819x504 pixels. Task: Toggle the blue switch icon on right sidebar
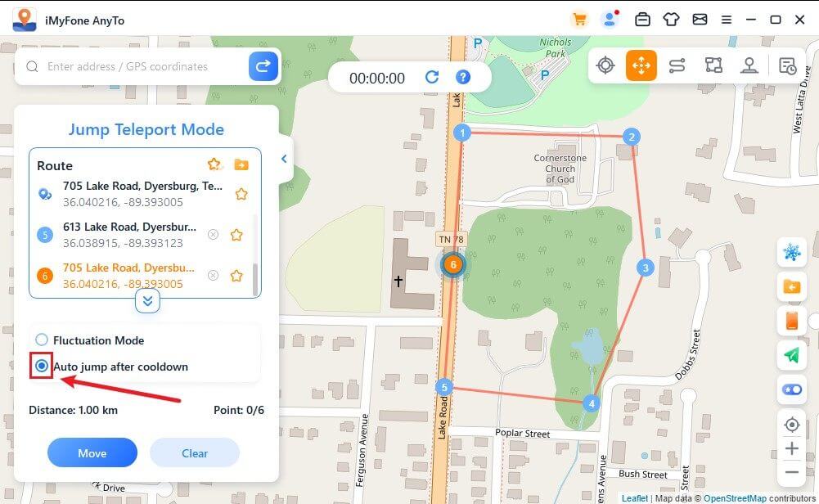[792, 389]
